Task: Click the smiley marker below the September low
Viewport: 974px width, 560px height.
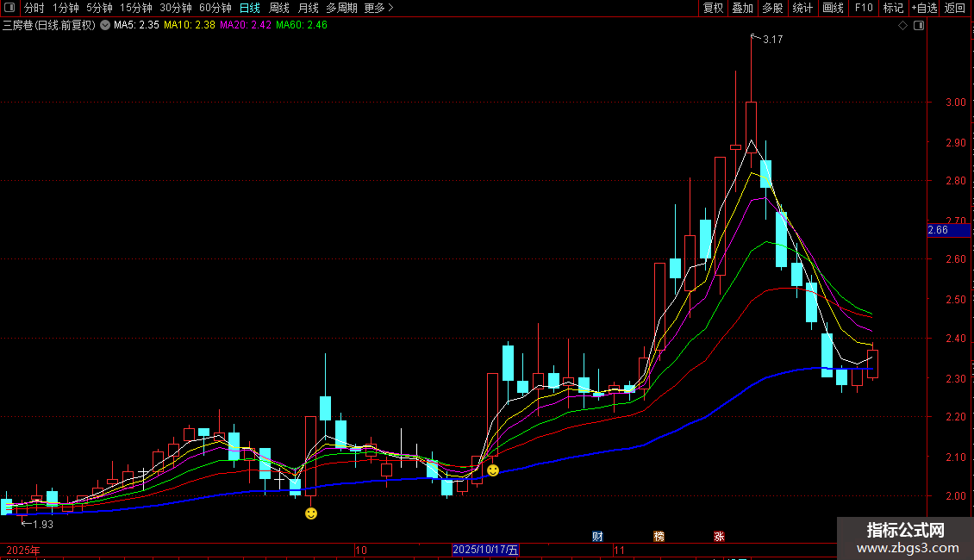Action: pos(311,513)
